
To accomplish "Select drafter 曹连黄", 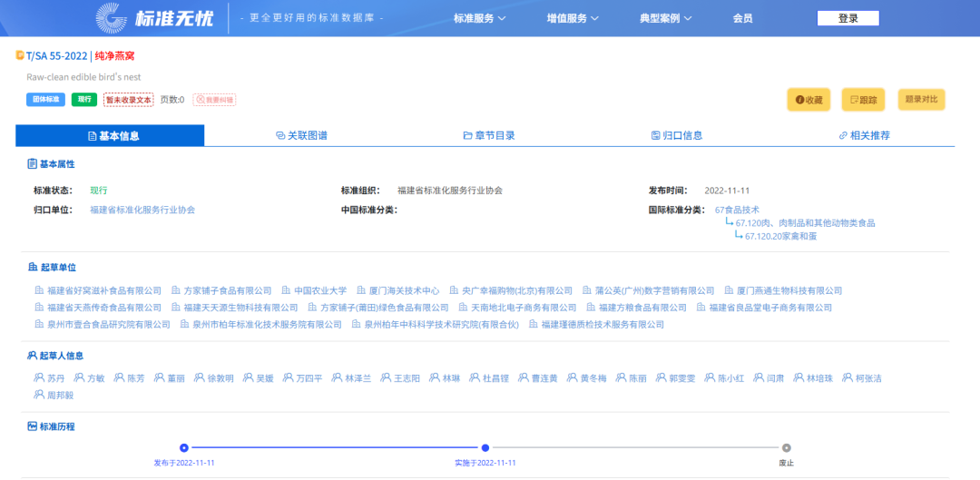I will pos(544,378).
